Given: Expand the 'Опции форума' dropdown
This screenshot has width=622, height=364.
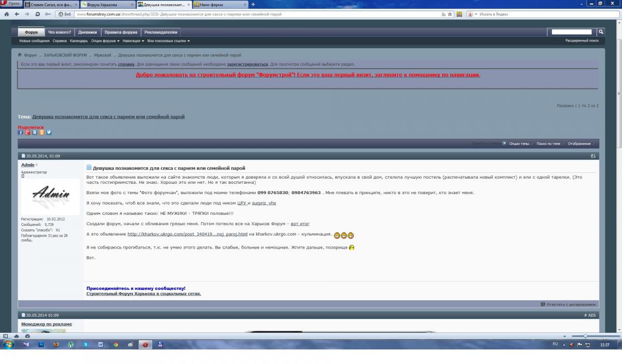Looking at the screenshot, I should click(105, 41).
